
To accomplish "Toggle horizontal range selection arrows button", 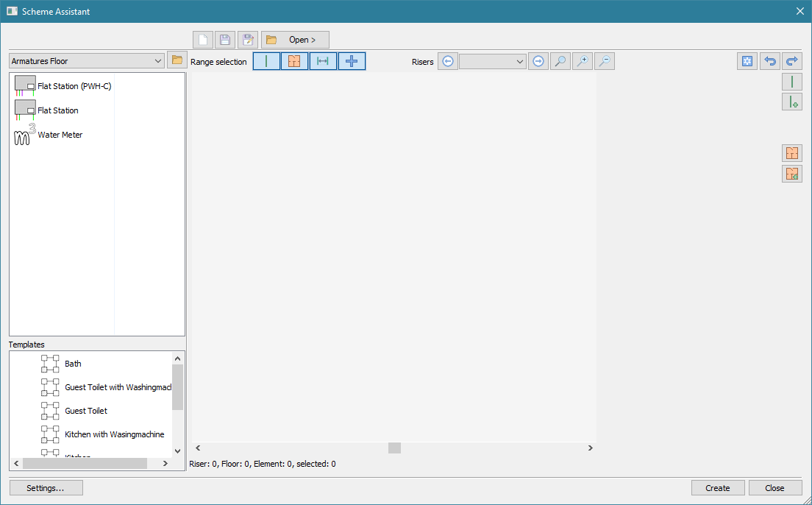I will pyautogui.click(x=323, y=61).
